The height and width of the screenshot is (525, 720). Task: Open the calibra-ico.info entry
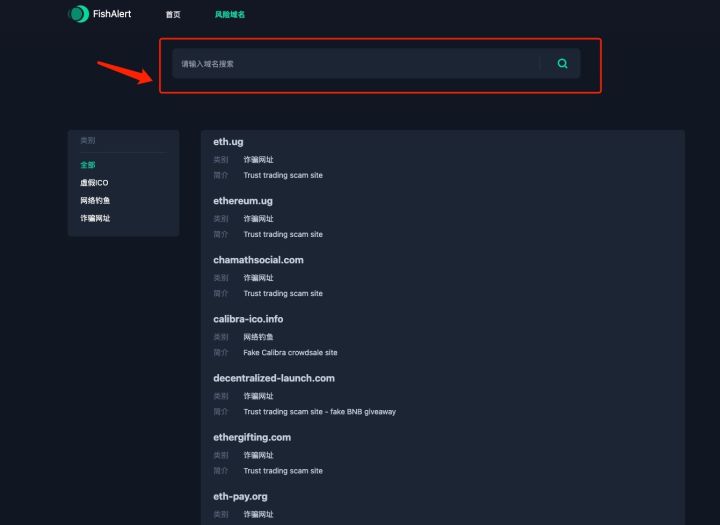pos(248,319)
